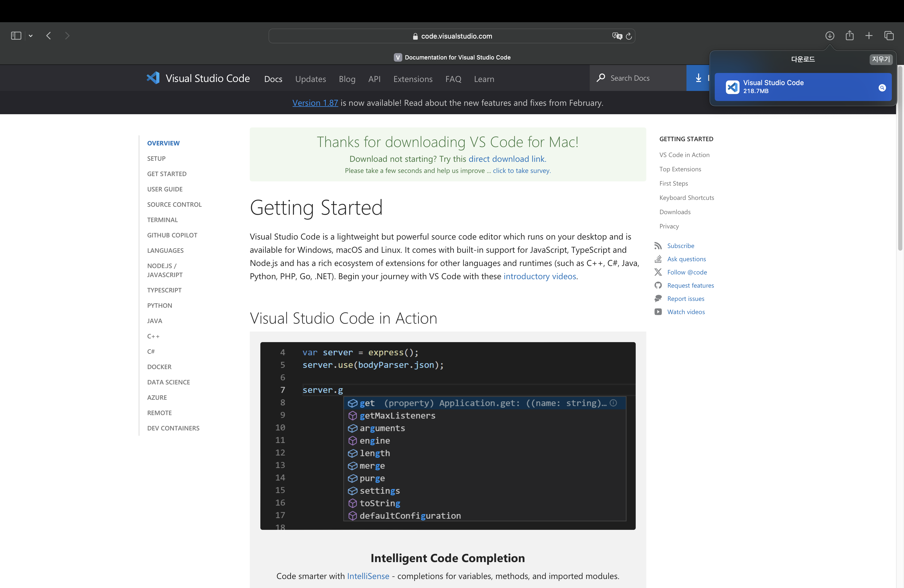The height and width of the screenshot is (588, 904).
Task: Reload the page with the refresh icon
Action: coord(629,36)
